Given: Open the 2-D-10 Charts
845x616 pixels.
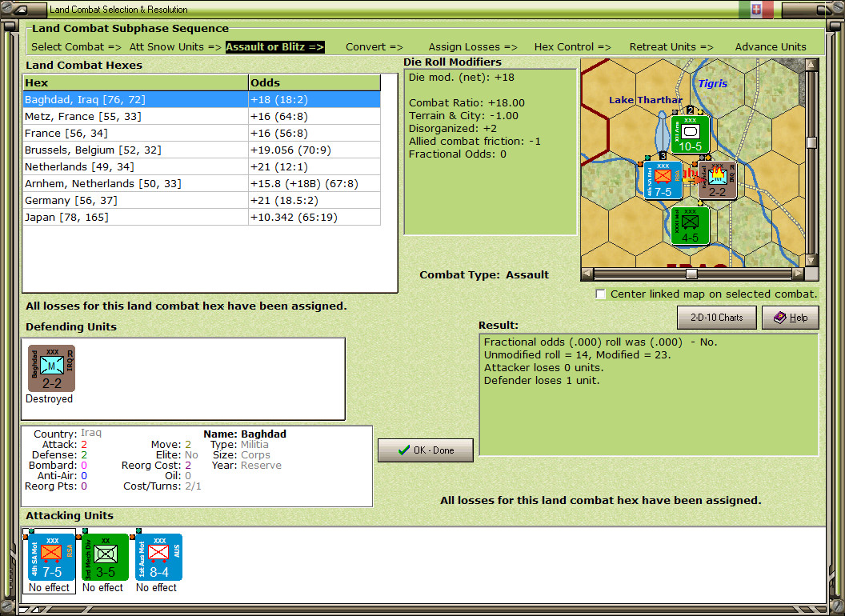Looking at the screenshot, I should (x=717, y=318).
